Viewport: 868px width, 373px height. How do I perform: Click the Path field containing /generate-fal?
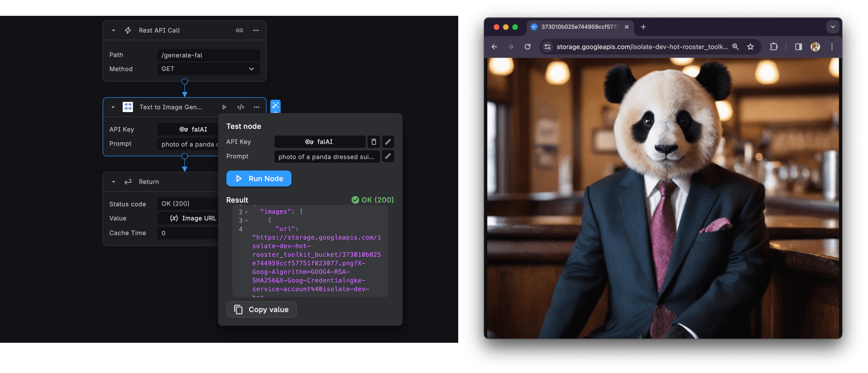click(x=208, y=55)
